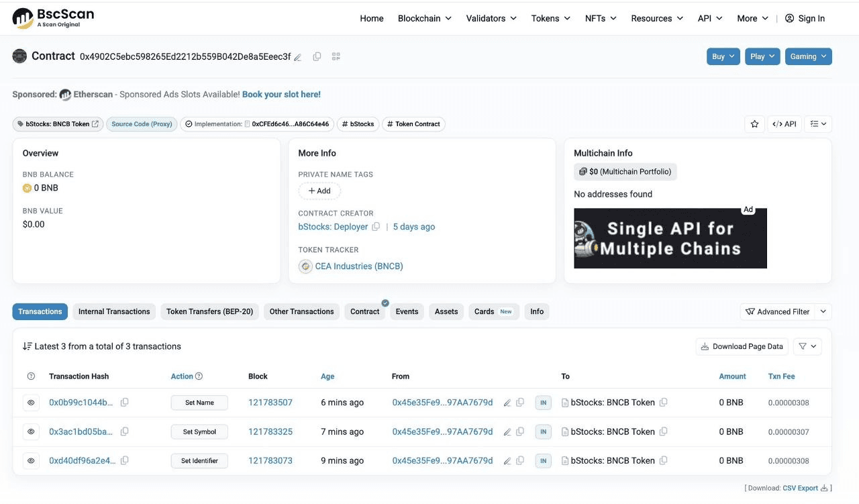
Task: Show QR code for contract address
Action: pos(336,56)
